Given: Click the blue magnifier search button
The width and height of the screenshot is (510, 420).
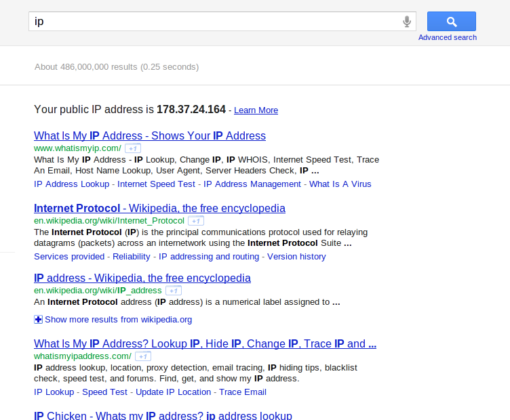Looking at the screenshot, I should (x=452, y=22).
